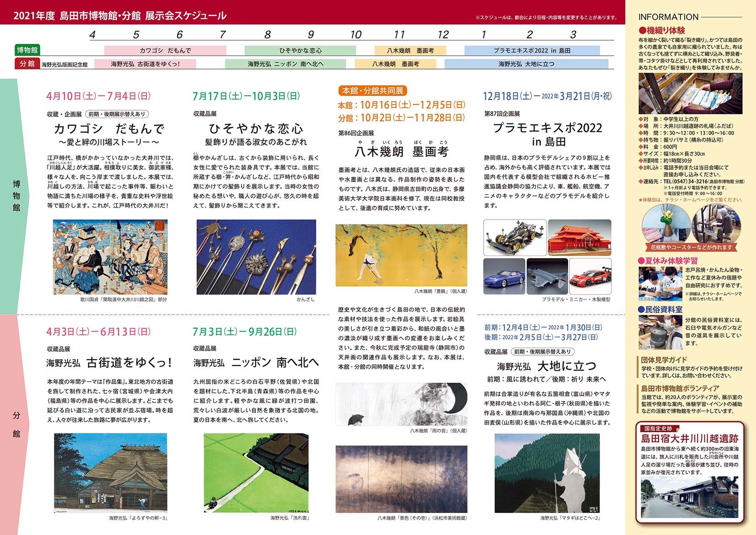Select 八木幾朗 墨画考 bar in 博物館 timeline row
Image resolution: width=756 pixels, height=535 pixels.
(410, 50)
